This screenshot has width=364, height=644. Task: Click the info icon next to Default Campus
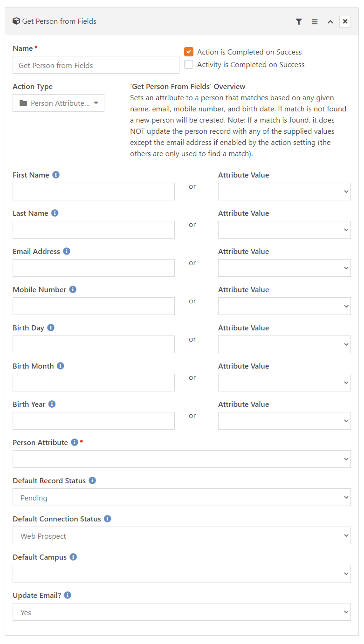point(73,557)
